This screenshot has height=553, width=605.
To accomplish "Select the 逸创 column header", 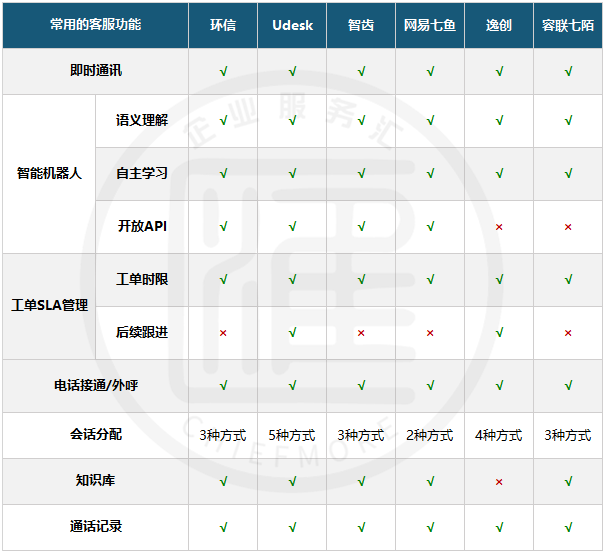I will tap(499, 25).
